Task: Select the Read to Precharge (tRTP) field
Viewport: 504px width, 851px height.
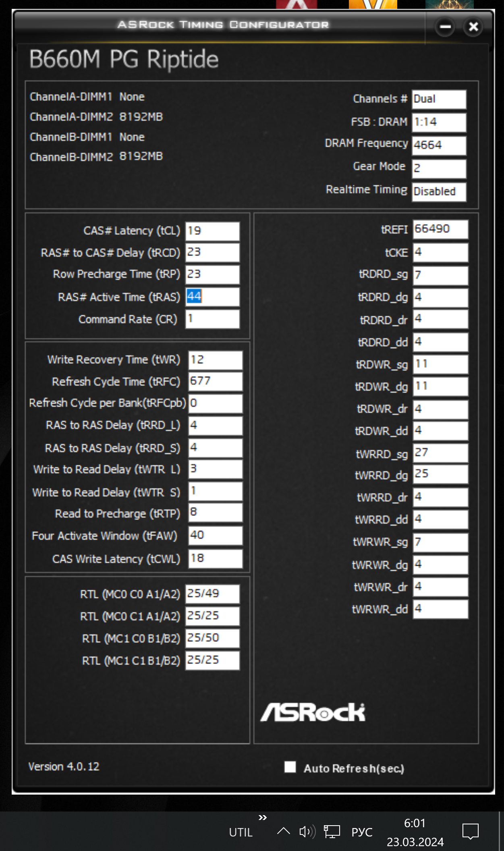Action: (x=216, y=513)
